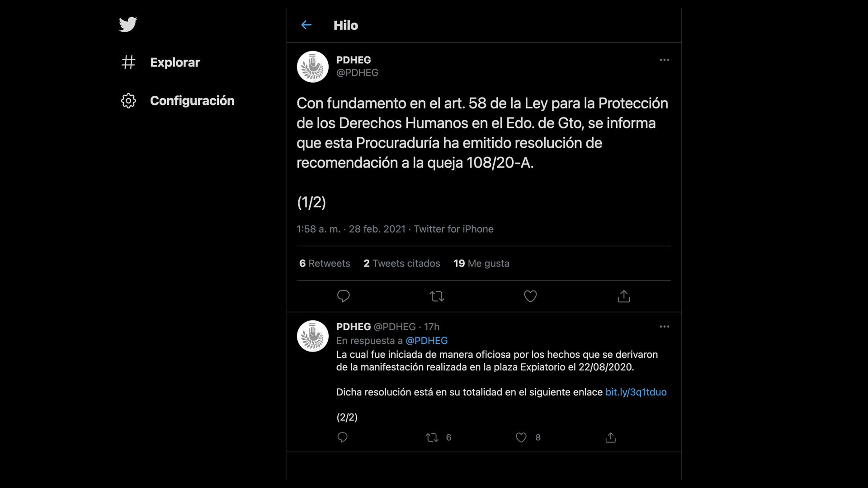Reply to the main tweet
This screenshot has height=488, width=868.
point(344,296)
